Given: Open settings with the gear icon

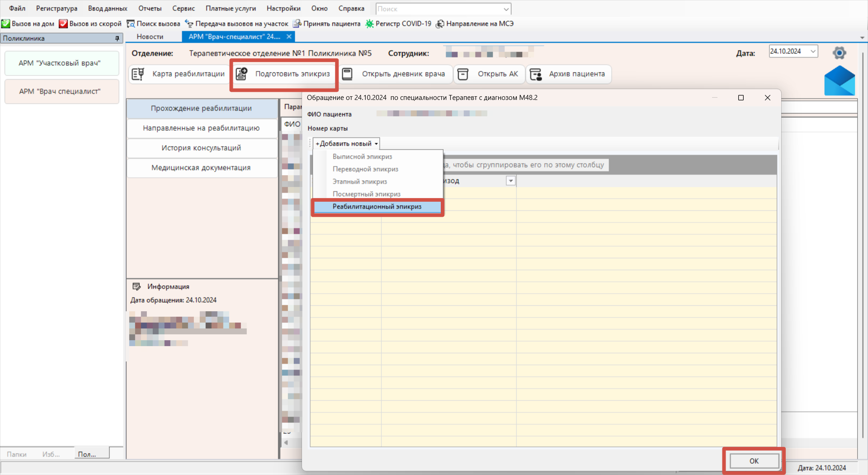Looking at the screenshot, I should point(840,53).
